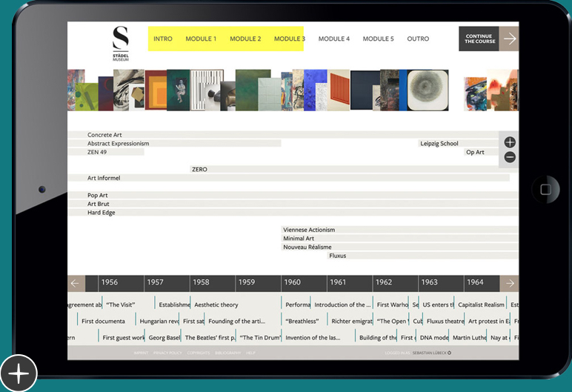Open the Module 4 tab

pyautogui.click(x=333, y=39)
